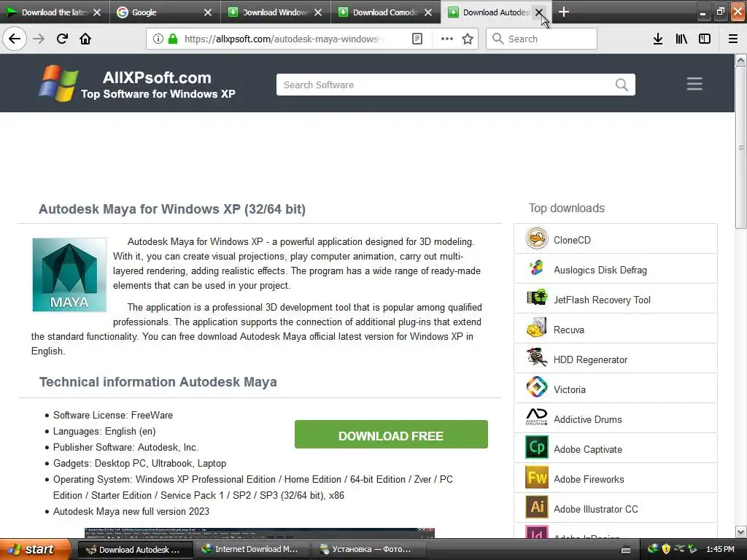Open the Adobe Captivate link

pyautogui.click(x=587, y=449)
